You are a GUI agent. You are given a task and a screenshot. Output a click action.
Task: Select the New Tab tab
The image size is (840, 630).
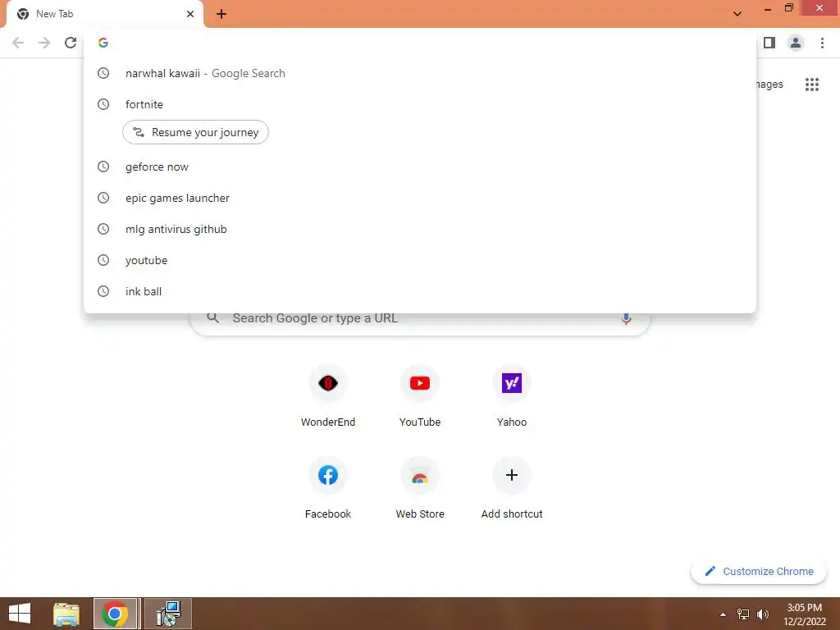pyautogui.click(x=104, y=14)
